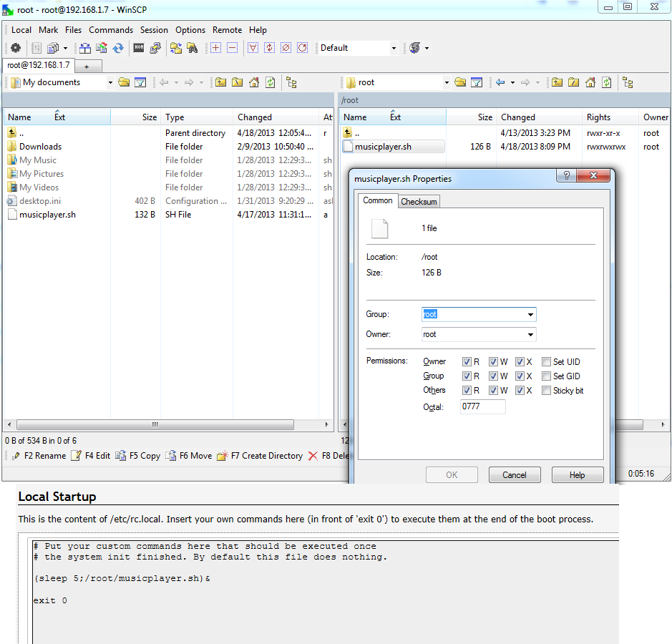This screenshot has height=644, width=672.
Task: Open a new session tab with plus
Action: pos(87,67)
